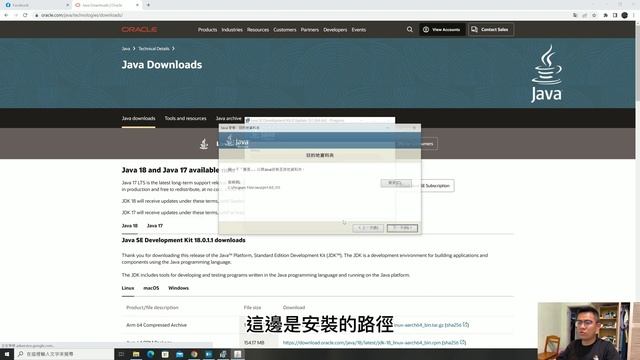Open the Oracle site search magnifier
This screenshot has height=360, width=640.
(409, 29)
